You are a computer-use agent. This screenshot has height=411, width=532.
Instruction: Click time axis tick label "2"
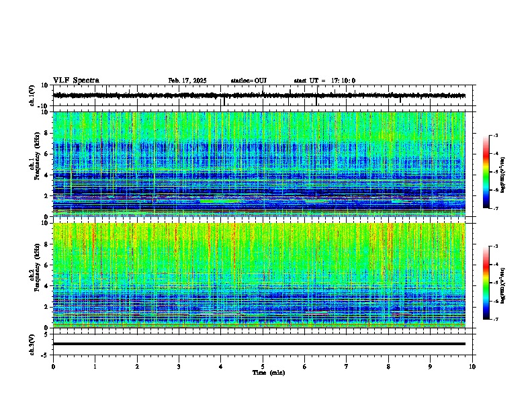pos(137,367)
